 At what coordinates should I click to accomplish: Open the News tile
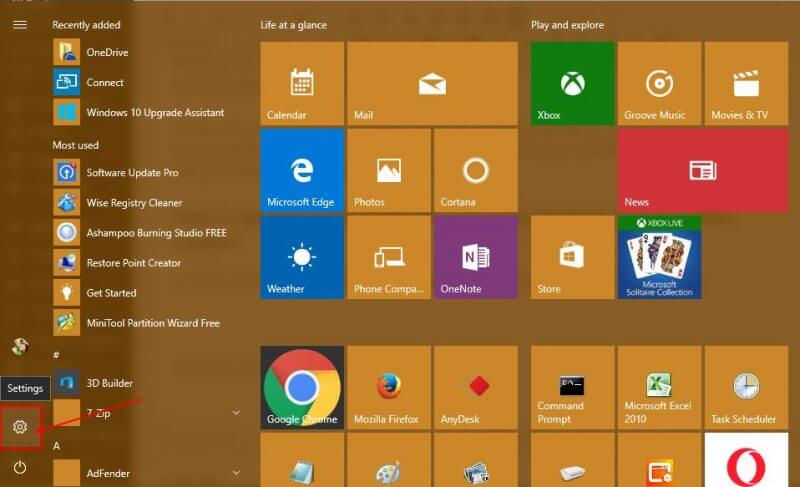pyautogui.click(x=703, y=170)
